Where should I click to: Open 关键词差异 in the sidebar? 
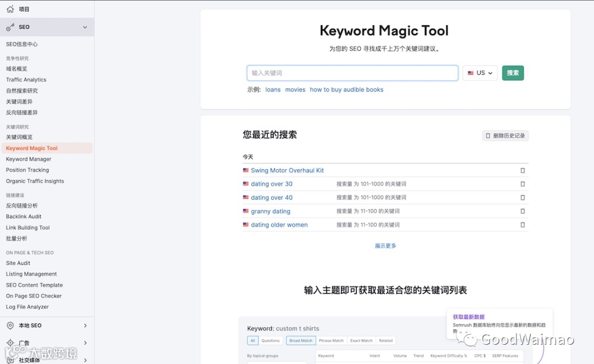[x=19, y=102]
